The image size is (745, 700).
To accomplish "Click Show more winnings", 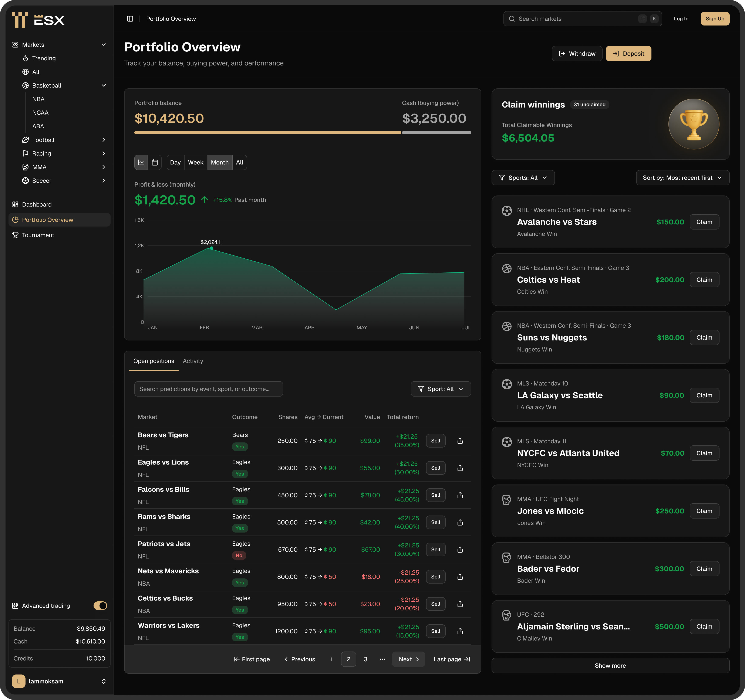I will 610,666.
